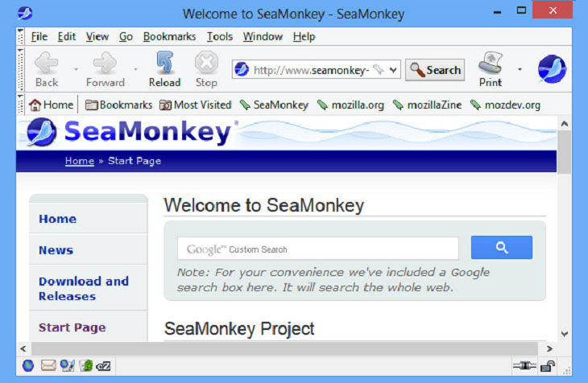Open the Tools menu
This screenshot has height=383, width=588.
pos(220,37)
